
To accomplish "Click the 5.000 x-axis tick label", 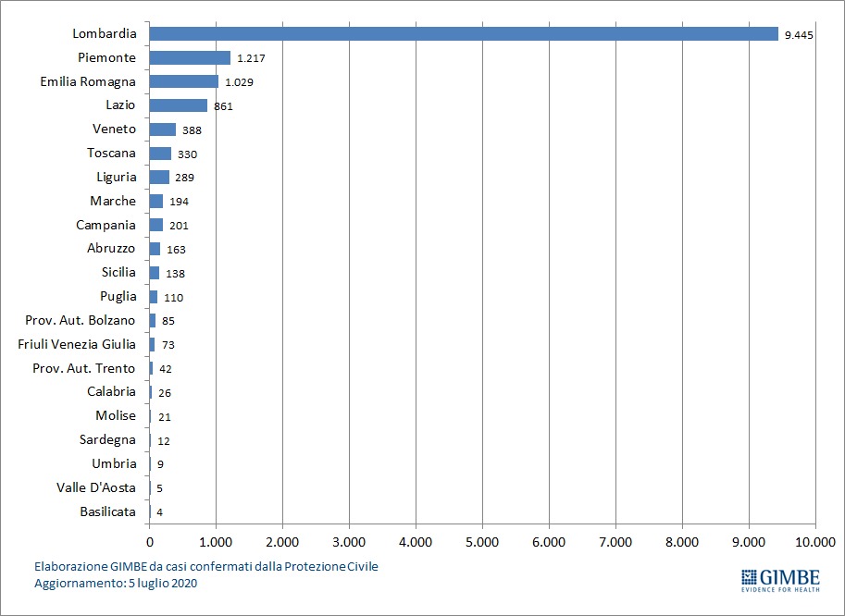I will [482, 542].
